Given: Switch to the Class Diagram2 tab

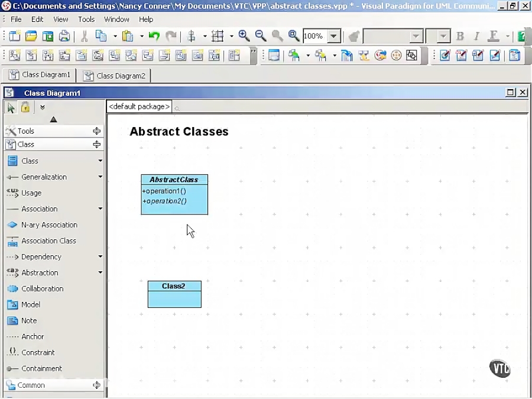Looking at the screenshot, I should pos(114,76).
